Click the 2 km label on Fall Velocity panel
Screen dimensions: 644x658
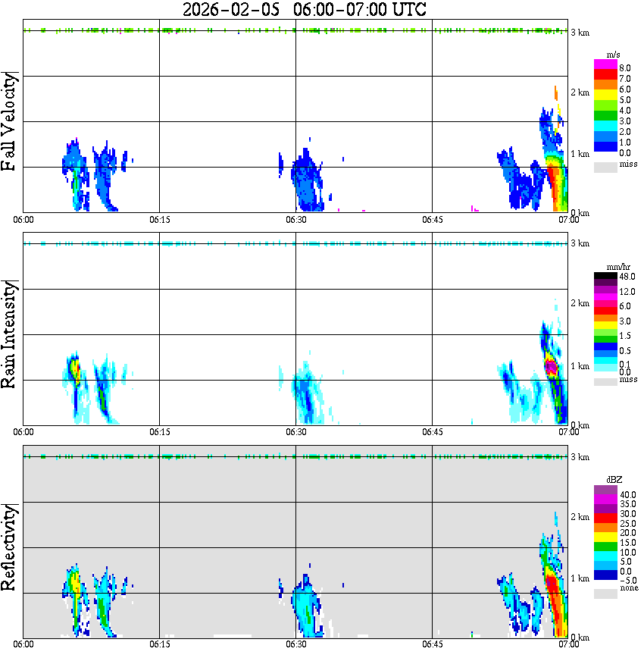pos(580,92)
